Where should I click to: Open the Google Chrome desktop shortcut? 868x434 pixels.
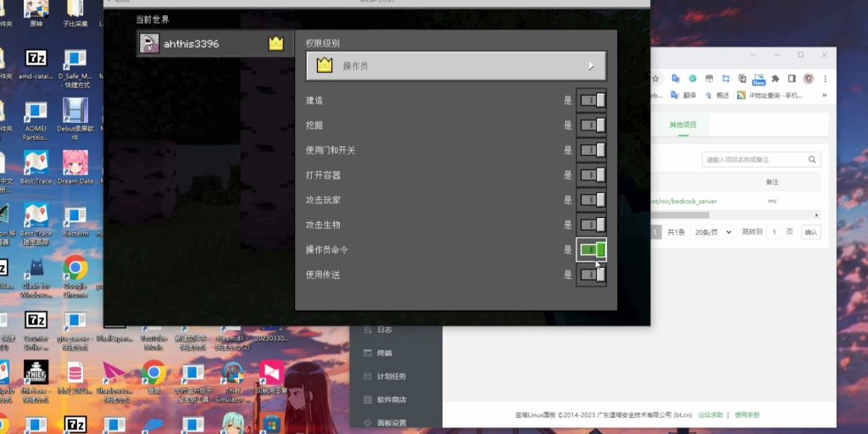(75, 276)
